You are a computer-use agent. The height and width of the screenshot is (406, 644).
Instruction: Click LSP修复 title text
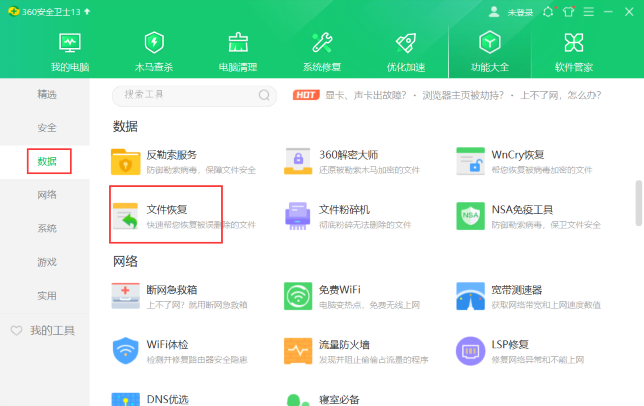tap(510, 344)
